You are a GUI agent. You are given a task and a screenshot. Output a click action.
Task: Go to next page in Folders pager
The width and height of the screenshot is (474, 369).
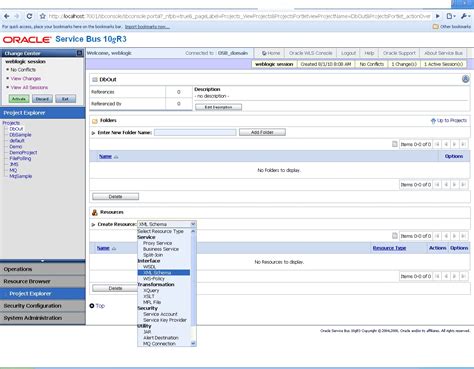(454, 144)
